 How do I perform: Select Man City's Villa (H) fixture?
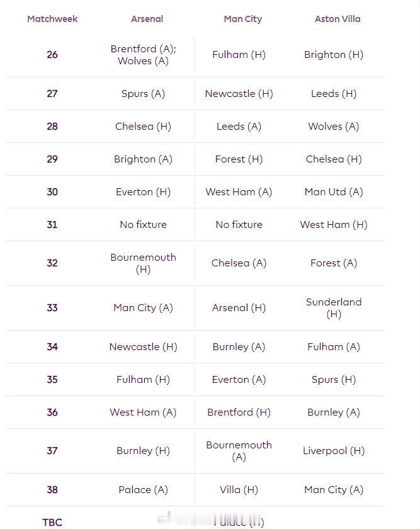239,490
